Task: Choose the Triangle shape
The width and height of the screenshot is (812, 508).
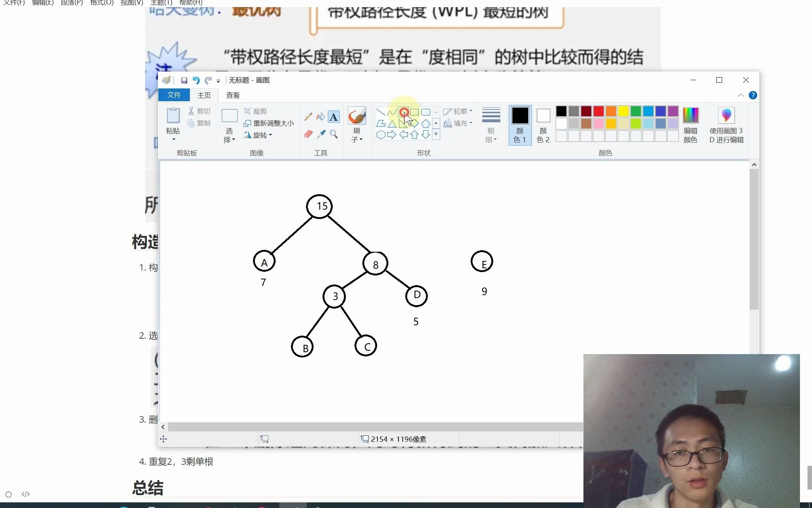Action: (392, 123)
